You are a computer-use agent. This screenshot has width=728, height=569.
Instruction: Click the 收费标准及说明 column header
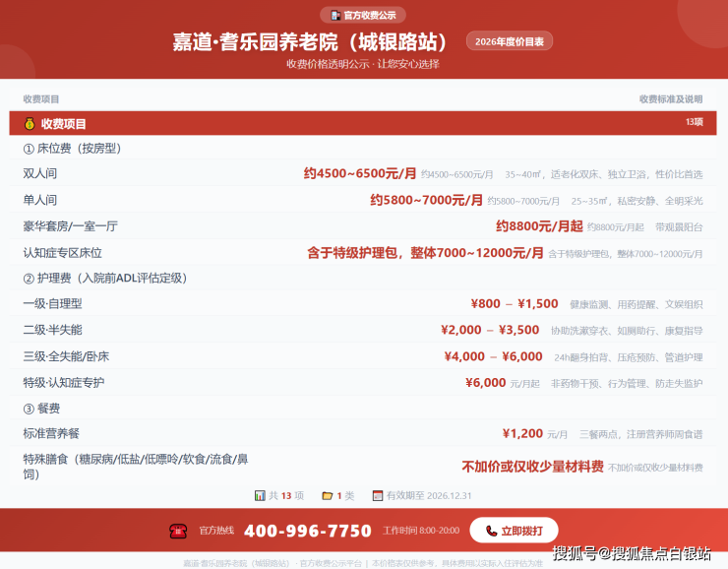[671, 99]
